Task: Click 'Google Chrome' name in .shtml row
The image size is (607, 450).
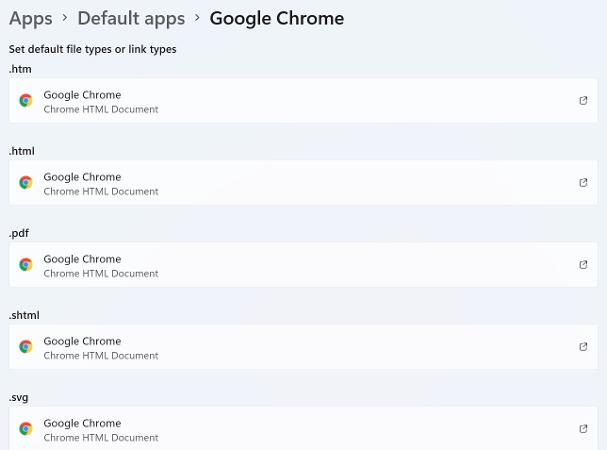Action: point(82,341)
